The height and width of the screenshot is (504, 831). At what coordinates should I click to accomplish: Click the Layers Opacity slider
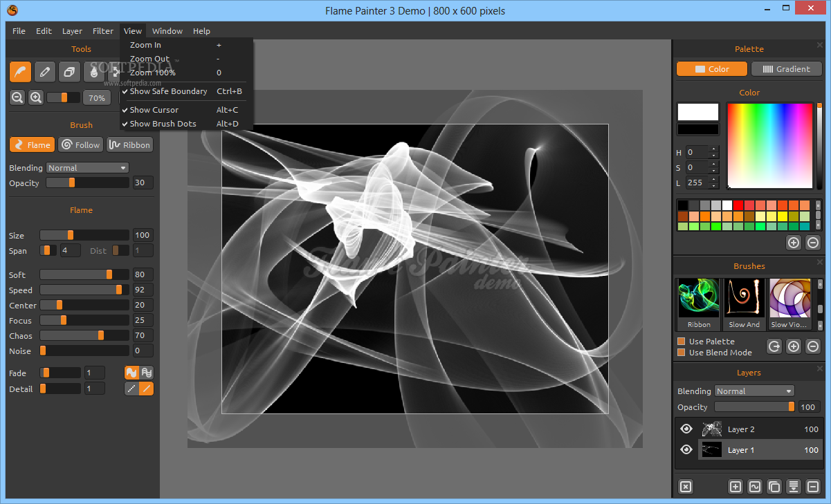point(754,407)
